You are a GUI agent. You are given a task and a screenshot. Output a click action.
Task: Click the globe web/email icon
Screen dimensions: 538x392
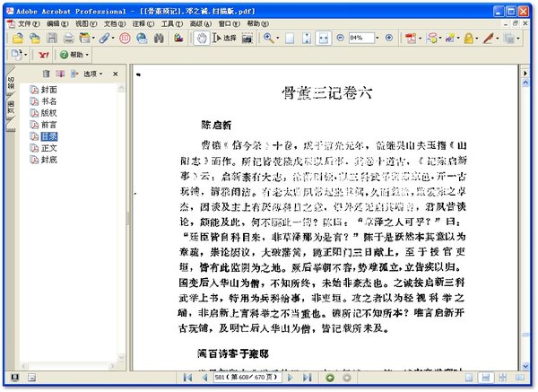pos(142,38)
